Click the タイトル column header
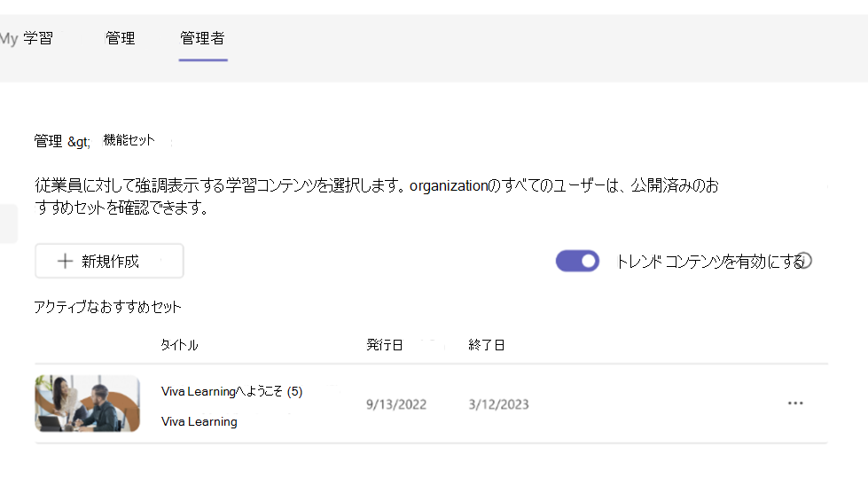This screenshot has width=868, height=502. coord(179,345)
